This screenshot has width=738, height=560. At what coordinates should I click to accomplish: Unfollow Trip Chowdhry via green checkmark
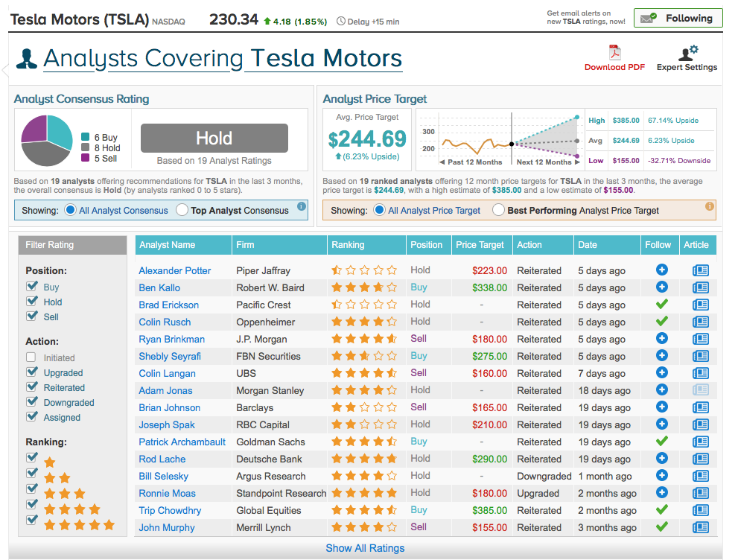click(662, 509)
